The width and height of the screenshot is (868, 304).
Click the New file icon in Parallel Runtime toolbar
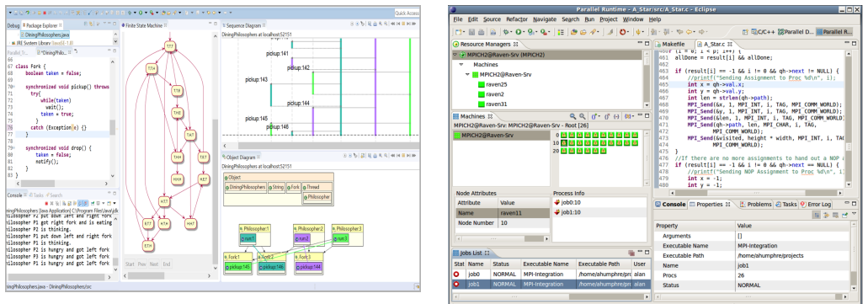(458, 32)
